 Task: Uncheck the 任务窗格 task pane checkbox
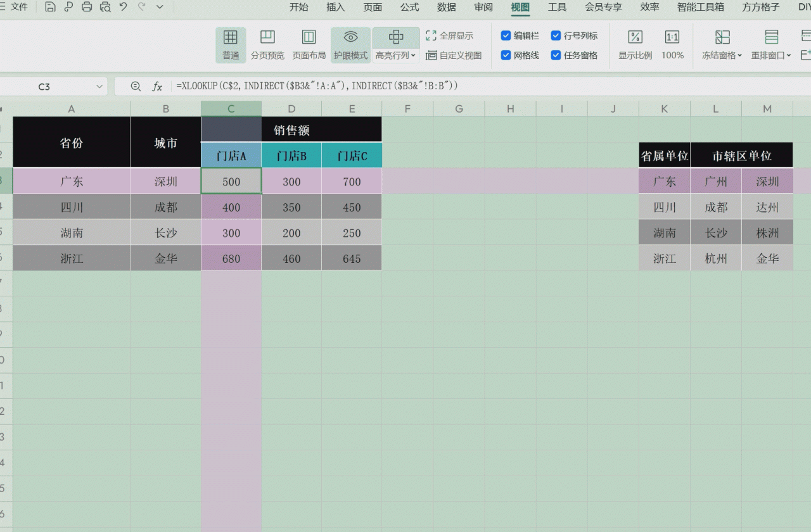click(556, 55)
